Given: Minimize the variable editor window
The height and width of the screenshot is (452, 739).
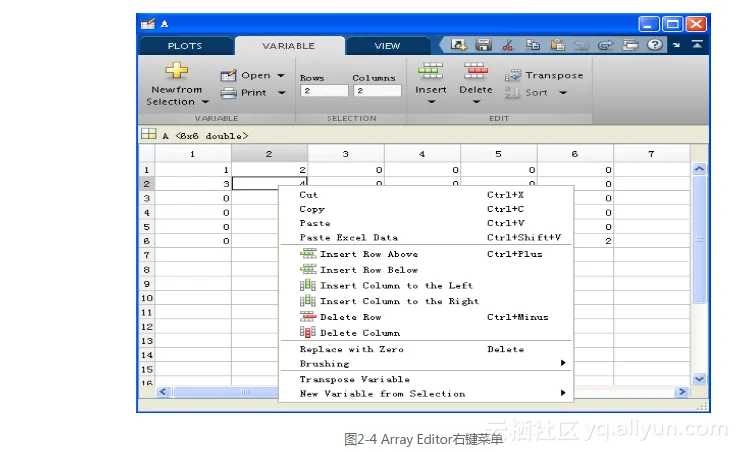Looking at the screenshot, I should point(649,24).
